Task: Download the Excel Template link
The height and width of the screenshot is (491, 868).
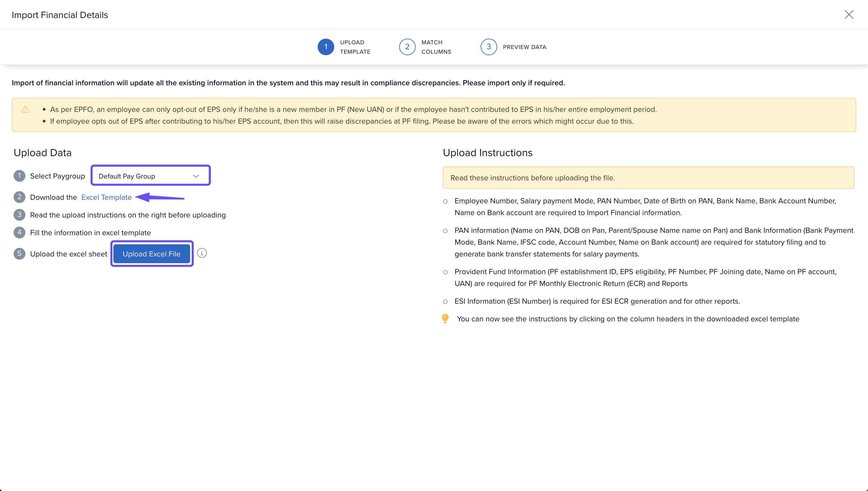Action: click(x=106, y=197)
